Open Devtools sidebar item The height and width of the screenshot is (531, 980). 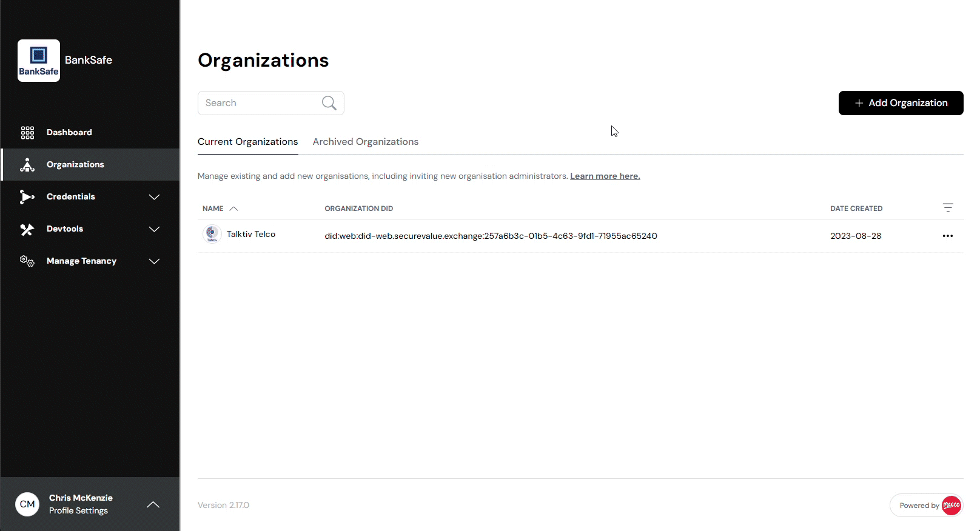[90, 229]
